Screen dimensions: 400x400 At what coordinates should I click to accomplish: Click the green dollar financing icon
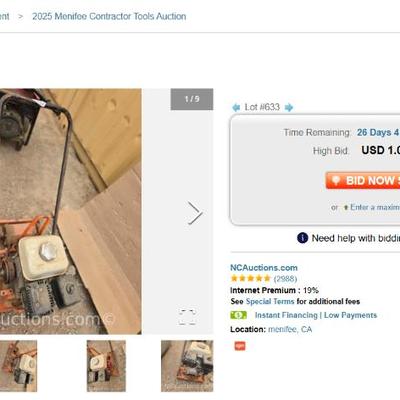[x=238, y=315]
